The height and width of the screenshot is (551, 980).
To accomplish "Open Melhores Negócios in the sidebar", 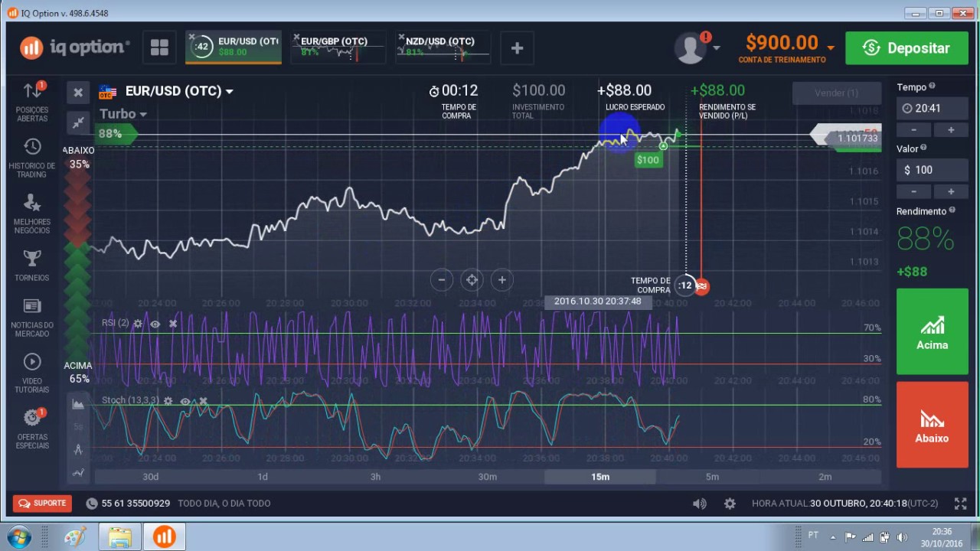I will pyautogui.click(x=32, y=214).
